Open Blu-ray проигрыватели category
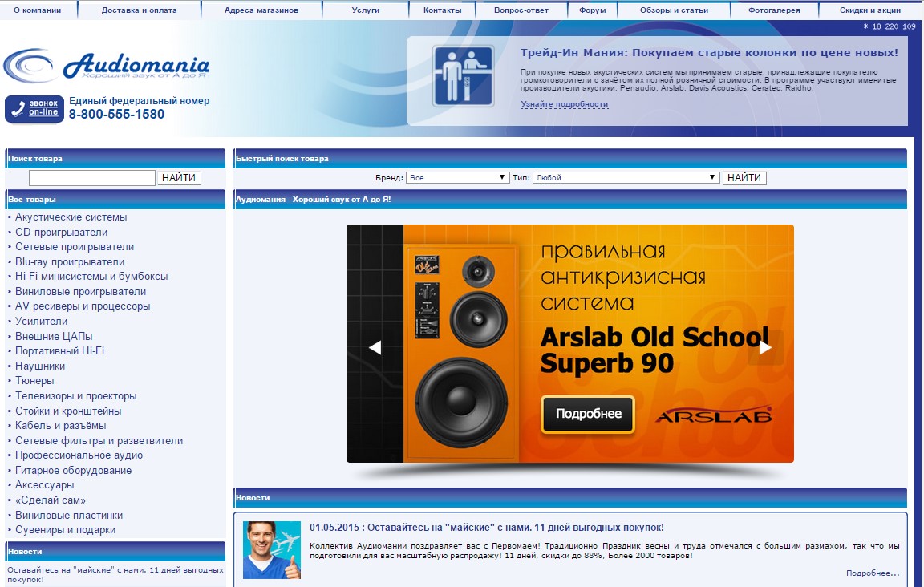Image resolution: width=924 pixels, height=587 pixels. (70, 261)
